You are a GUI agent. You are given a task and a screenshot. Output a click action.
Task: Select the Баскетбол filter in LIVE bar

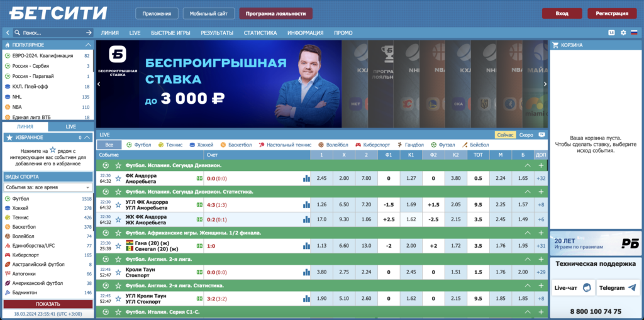[x=236, y=145]
